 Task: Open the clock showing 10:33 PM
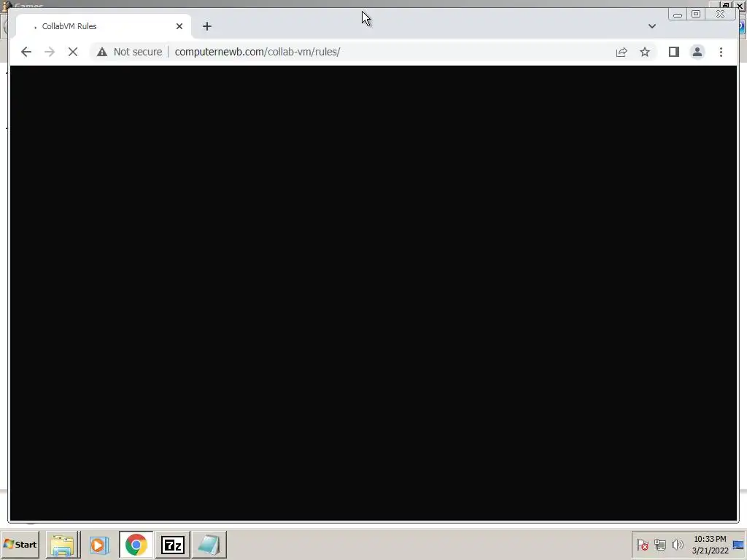click(710, 544)
